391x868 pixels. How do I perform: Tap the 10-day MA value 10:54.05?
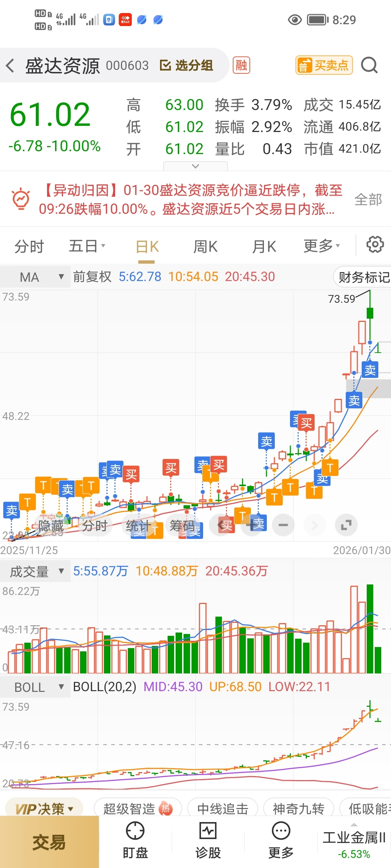coord(193,277)
